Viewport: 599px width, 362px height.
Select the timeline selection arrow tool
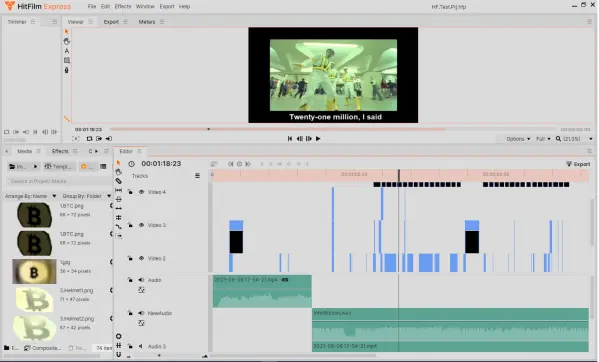[118, 163]
